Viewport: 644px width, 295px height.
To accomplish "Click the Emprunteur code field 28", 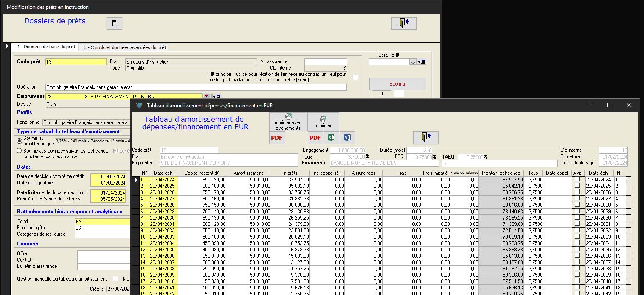I will tap(64, 97).
